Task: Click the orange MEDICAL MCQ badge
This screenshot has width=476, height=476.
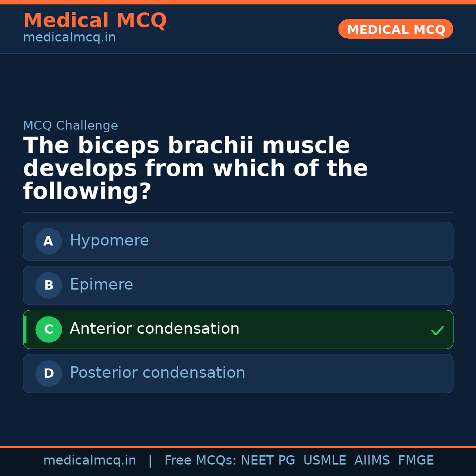Action: point(396,29)
